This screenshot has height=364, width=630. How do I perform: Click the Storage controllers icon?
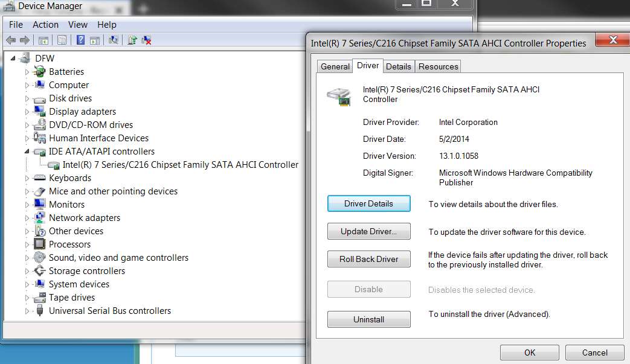pyautogui.click(x=39, y=271)
